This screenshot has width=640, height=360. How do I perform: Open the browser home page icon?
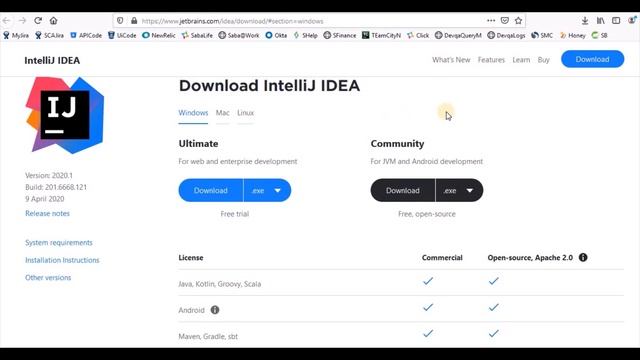click(x=53, y=20)
